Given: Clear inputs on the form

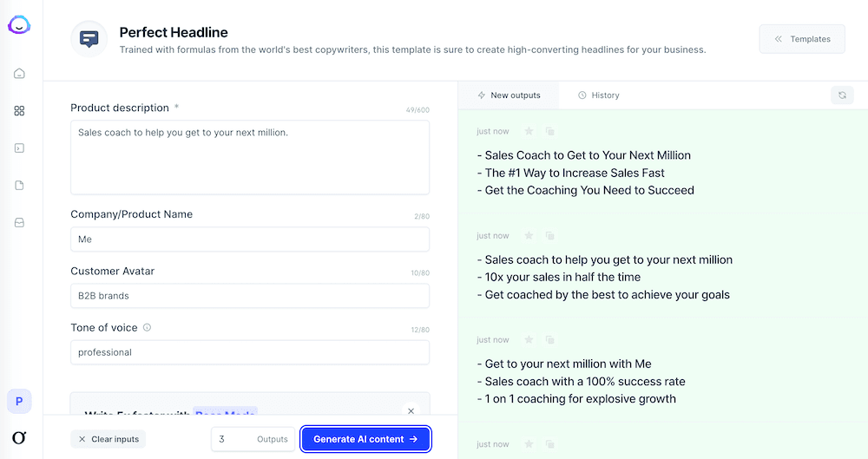Looking at the screenshot, I should pyautogui.click(x=108, y=439).
